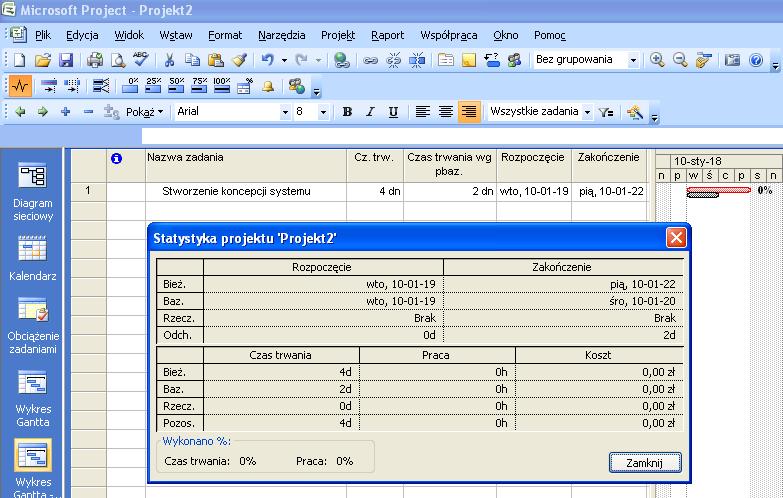This screenshot has height=498, width=783.
Task: Set the task to 50% complete
Action: pos(176,86)
